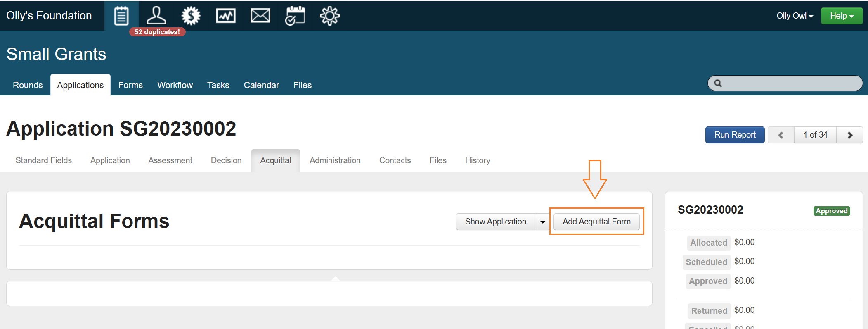Switch to the Workflow tab
Image resolution: width=868 pixels, height=329 pixels.
coord(175,85)
